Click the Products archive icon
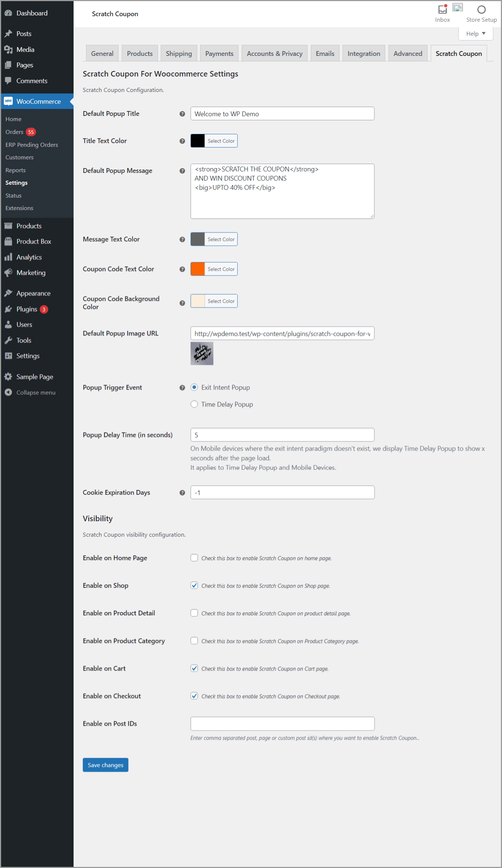Image resolution: width=502 pixels, height=868 pixels. (x=8, y=226)
